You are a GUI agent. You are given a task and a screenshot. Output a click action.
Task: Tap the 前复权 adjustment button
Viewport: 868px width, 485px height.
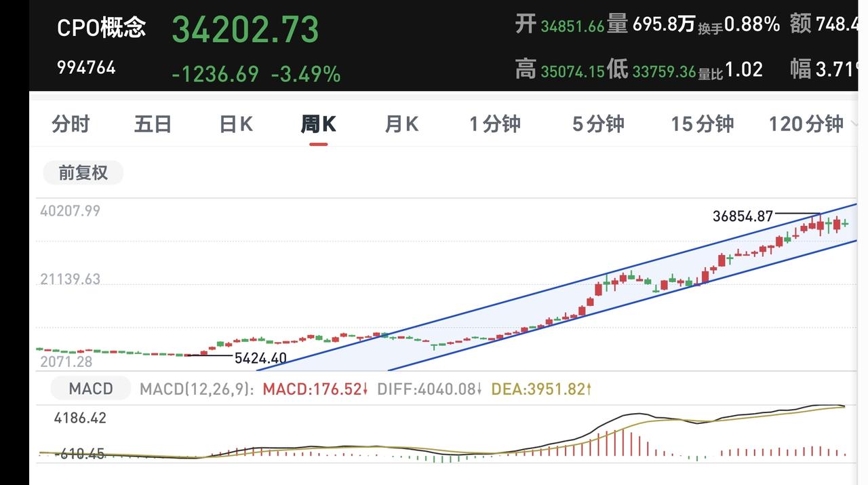[83, 172]
